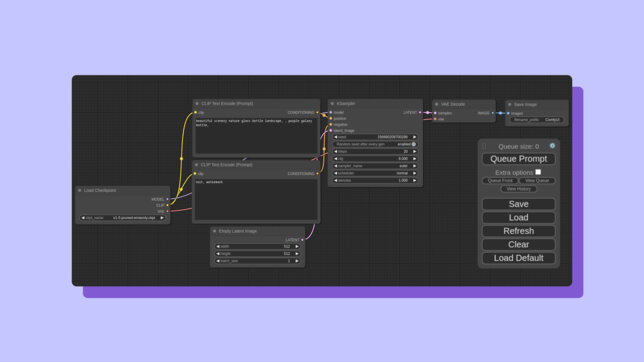Open the settings gear in queue panel
The width and height of the screenshot is (644, 362).
tap(552, 146)
